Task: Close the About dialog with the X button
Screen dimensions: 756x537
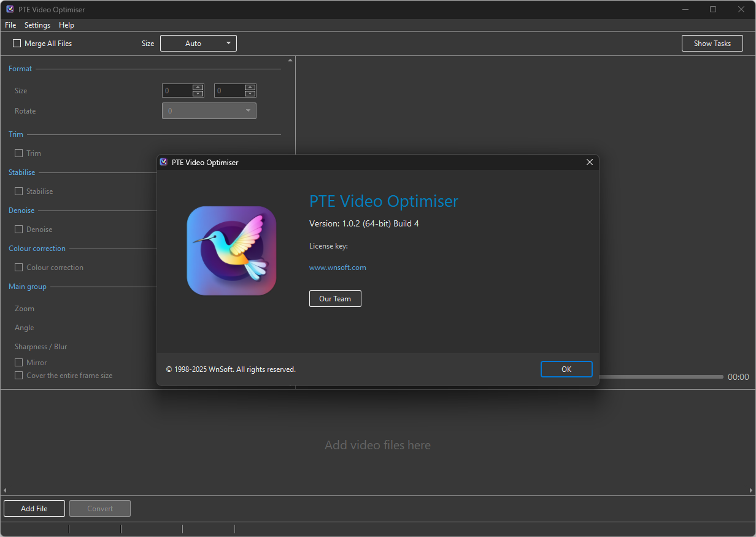Action: click(590, 162)
